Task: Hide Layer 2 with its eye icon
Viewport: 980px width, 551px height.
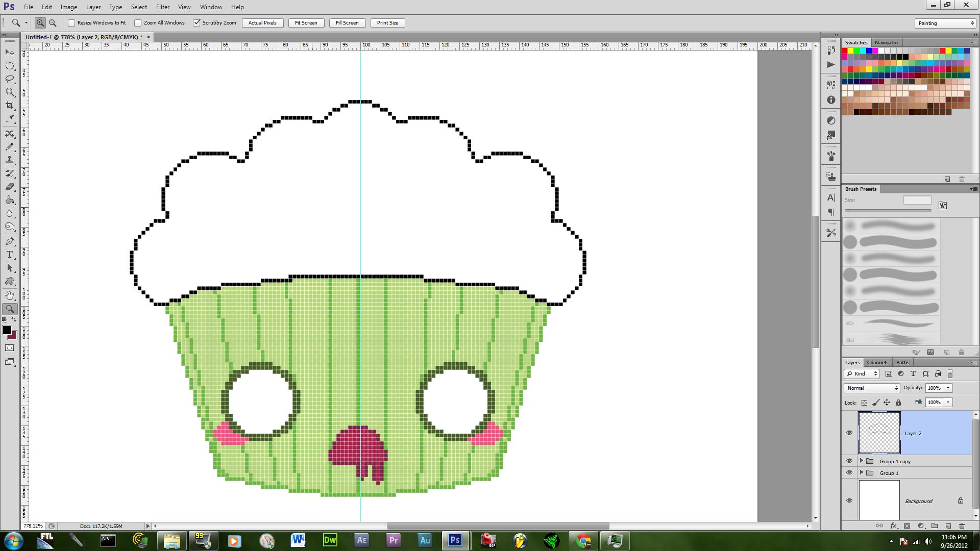Action: point(849,433)
